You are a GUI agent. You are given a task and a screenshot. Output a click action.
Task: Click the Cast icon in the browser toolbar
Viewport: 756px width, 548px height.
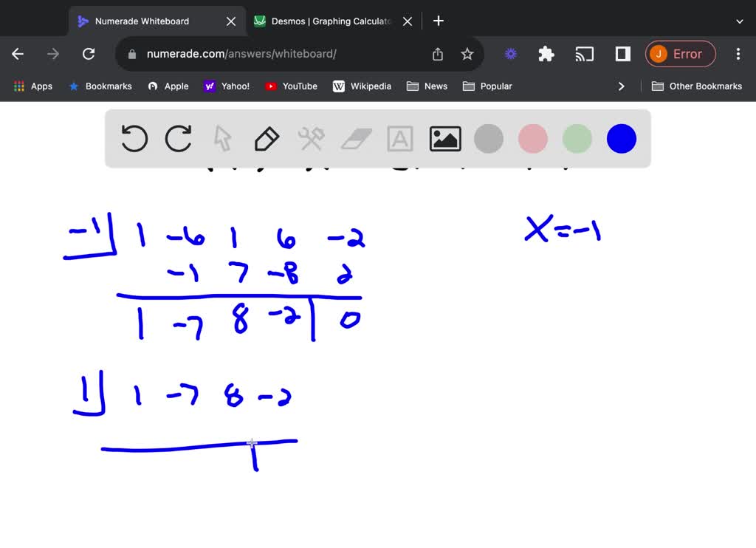point(584,54)
